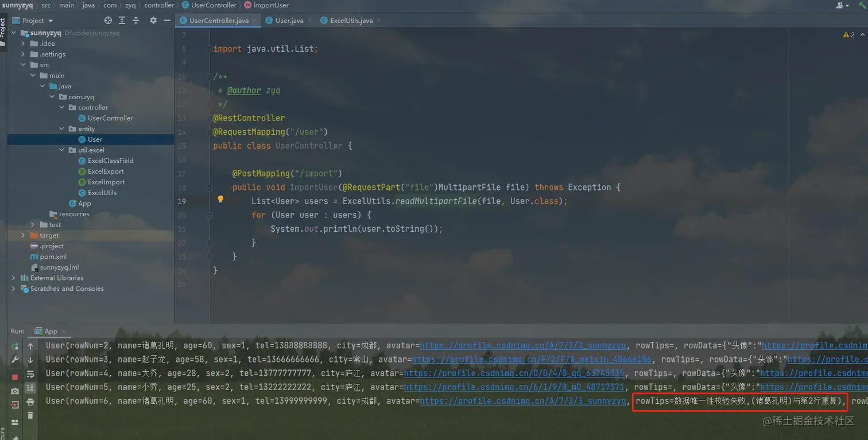
Task: Open Project panel settings gear
Action: tap(153, 20)
